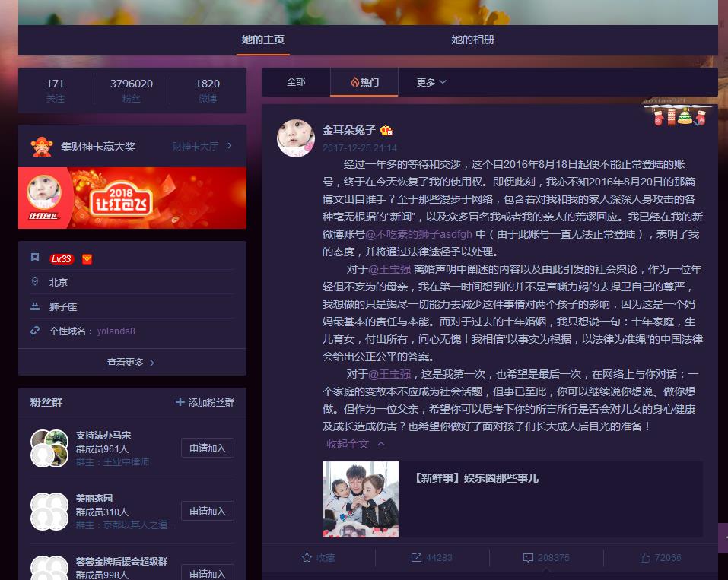Click the 集财神卡 mascot icon

click(42, 146)
